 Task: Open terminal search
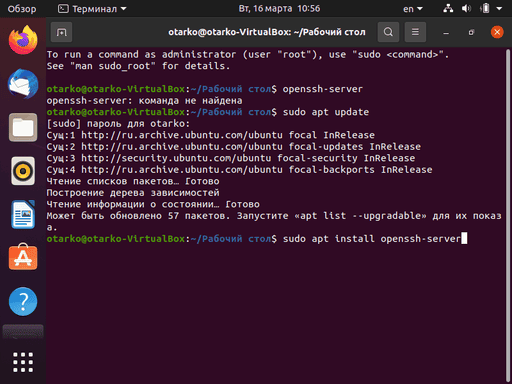pyautogui.click(x=388, y=32)
